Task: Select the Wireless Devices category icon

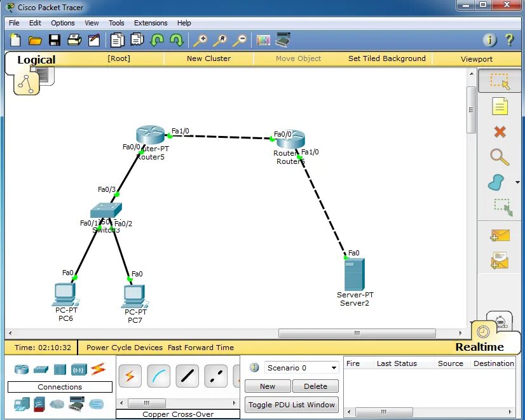Action: click(x=79, y=369)
